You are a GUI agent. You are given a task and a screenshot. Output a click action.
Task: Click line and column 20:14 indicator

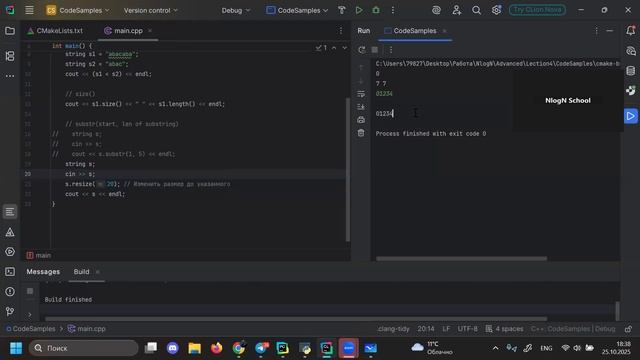point(426,329)
